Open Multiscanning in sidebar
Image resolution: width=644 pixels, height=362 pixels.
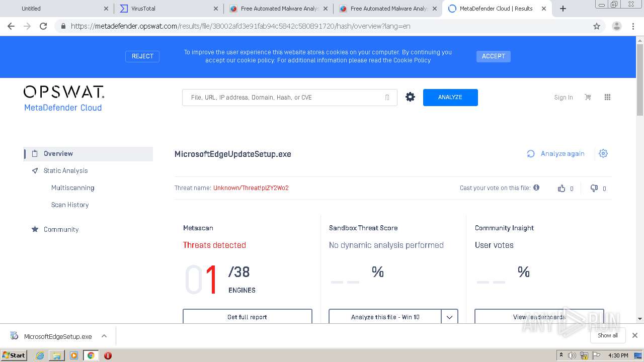(72, 188)
